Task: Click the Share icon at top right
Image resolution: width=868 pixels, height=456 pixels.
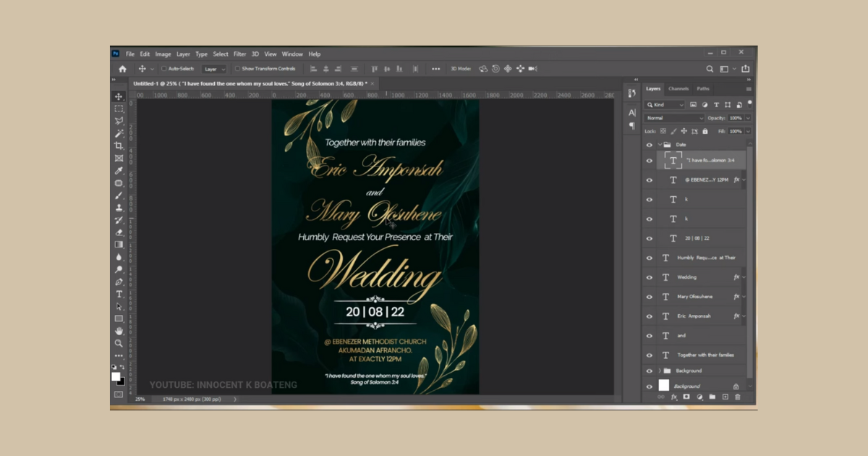Action: (746, 69)
